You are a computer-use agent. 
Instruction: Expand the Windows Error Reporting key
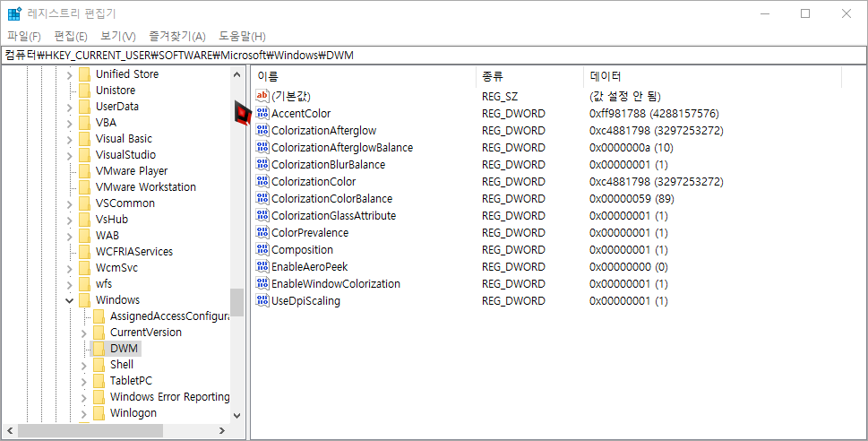[x=83, y=397]
